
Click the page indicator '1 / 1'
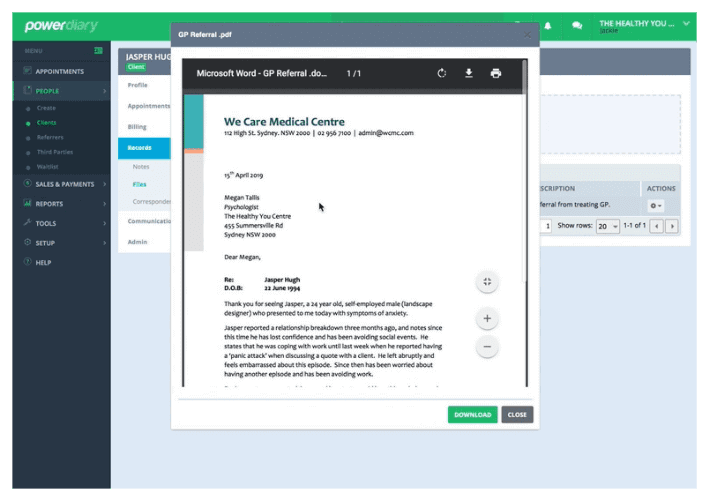click(354, 74)
